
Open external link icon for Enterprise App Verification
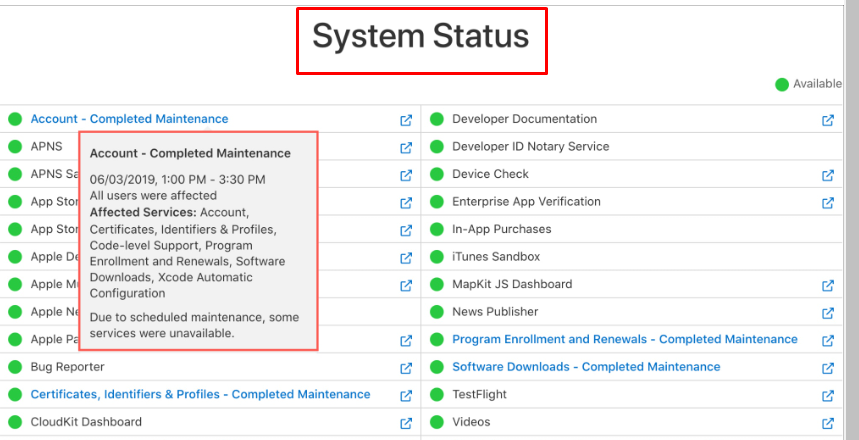point(828,202)
